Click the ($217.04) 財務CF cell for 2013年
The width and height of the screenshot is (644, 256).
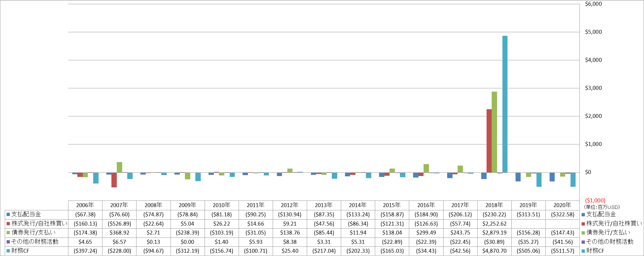click(x=324, y=251)
